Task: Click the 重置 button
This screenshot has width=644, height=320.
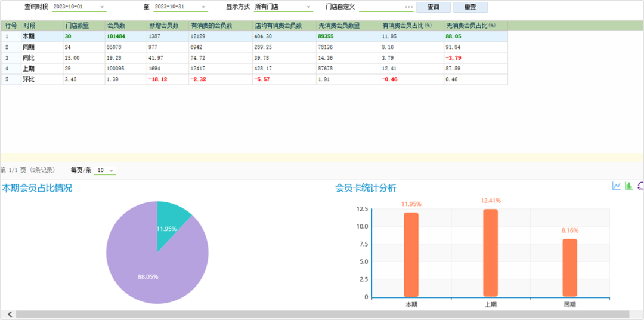Action: click(x=470, y=7)
